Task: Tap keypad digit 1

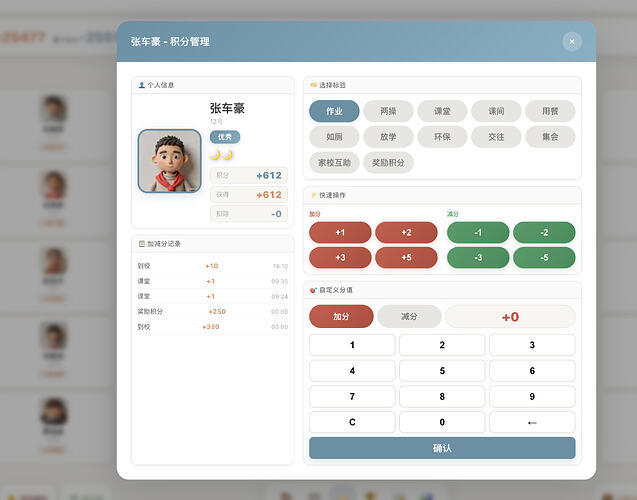Action: tap(352, 345)
